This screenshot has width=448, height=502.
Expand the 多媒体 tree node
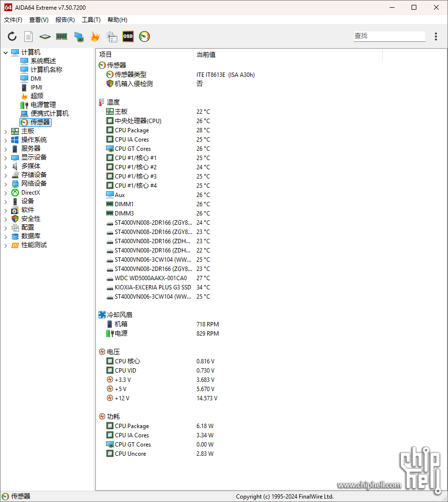[6, 166]
